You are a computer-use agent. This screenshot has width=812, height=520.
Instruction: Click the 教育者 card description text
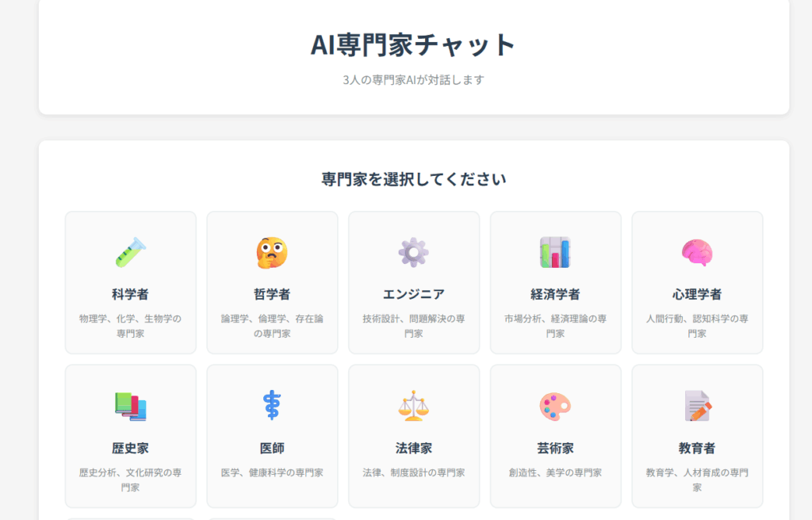[x=697, y=480]
